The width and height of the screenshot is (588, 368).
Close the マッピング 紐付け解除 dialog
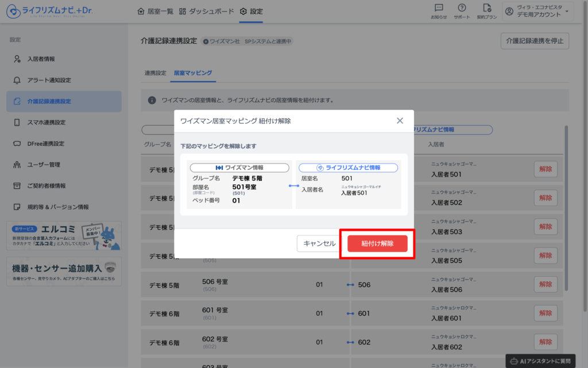click(x=400, y=121)
